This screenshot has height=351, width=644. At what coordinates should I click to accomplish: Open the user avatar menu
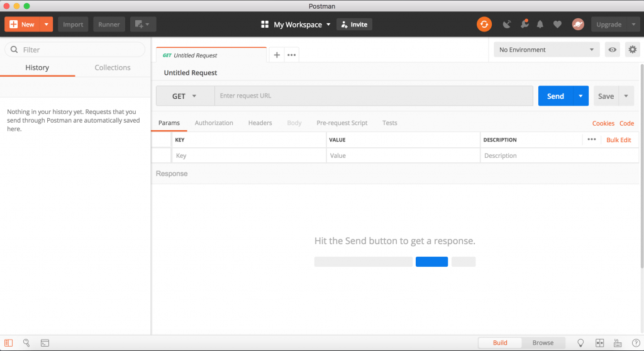578,25
